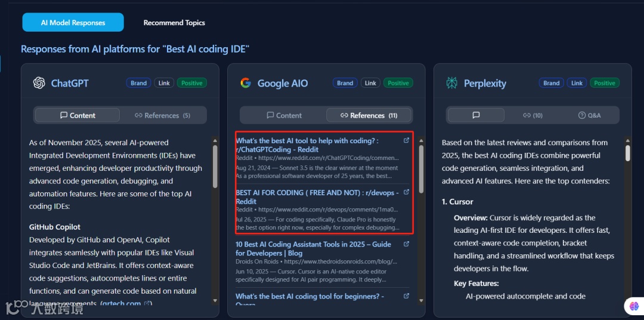The height and width of the screenshot is (320, 644).
Task: Switch to AI Model Responses tab
Action: (x=73, y=23)
